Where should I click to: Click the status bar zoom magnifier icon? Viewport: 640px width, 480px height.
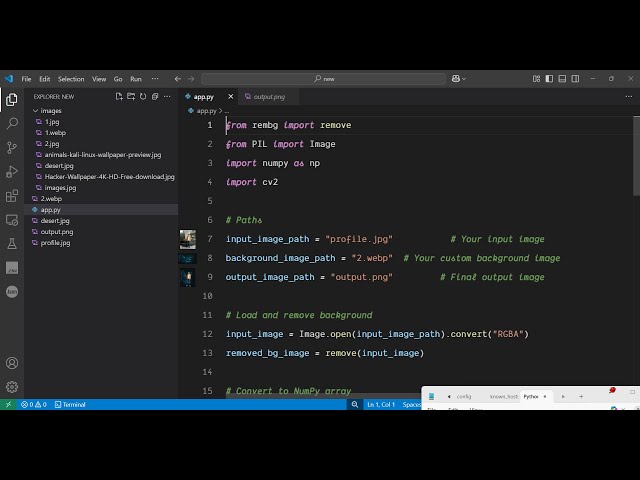[355, 404]
